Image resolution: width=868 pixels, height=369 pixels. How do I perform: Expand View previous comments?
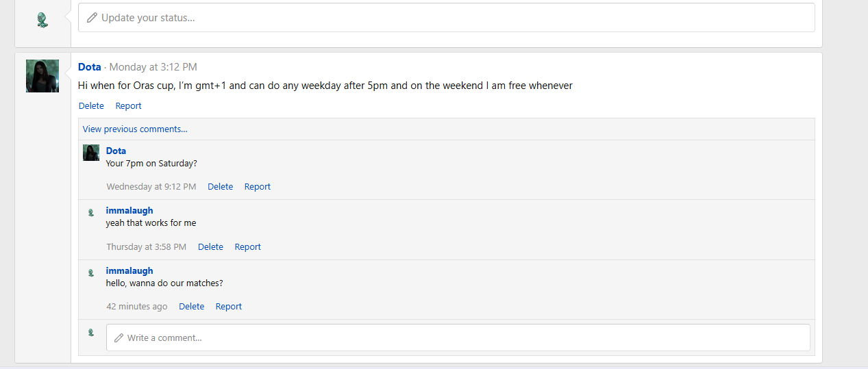(x=135, y=129)
